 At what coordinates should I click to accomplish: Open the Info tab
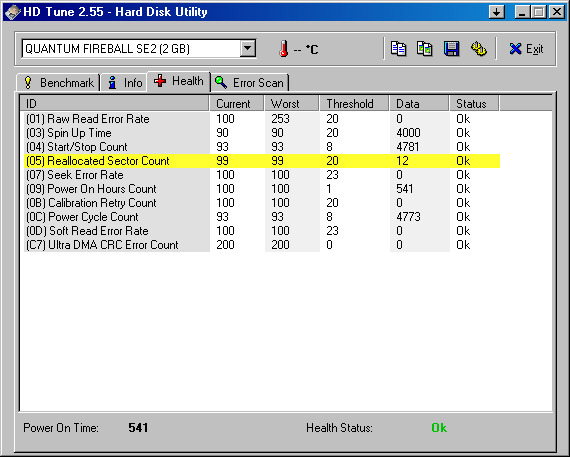(x=124, y=83)
